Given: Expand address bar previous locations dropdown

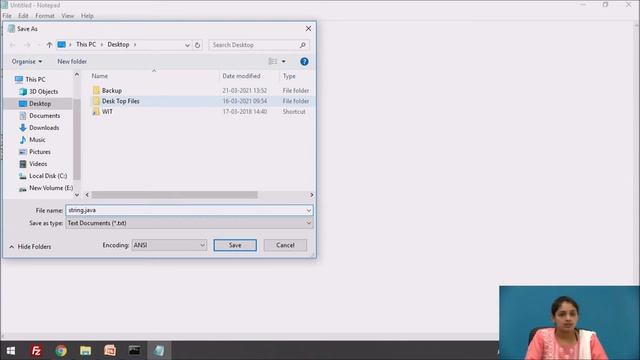Looking at the screenshot, I should [x=187, y=45].
